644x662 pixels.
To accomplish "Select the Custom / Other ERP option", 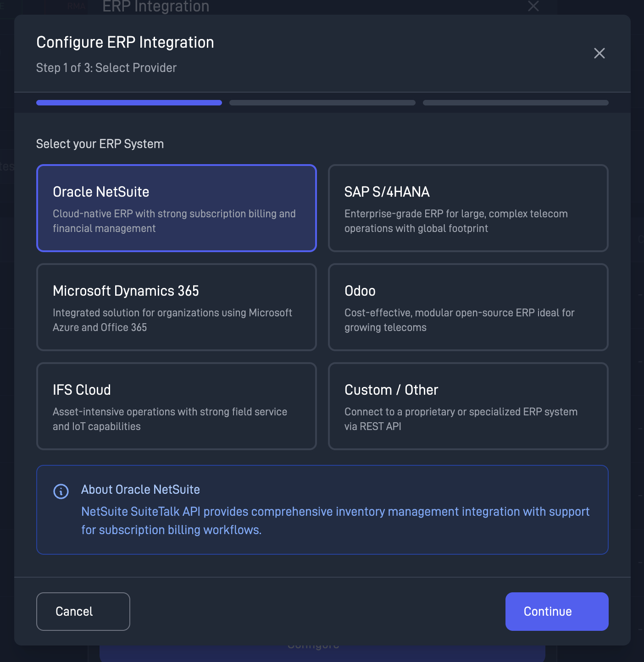I will point(468,406).
